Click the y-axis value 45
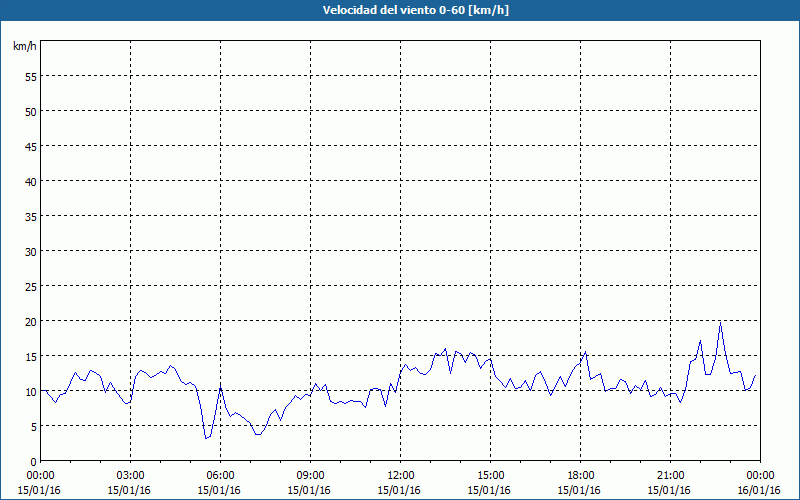The height and width of the screenshot is (500, 800). pos(31,146)
